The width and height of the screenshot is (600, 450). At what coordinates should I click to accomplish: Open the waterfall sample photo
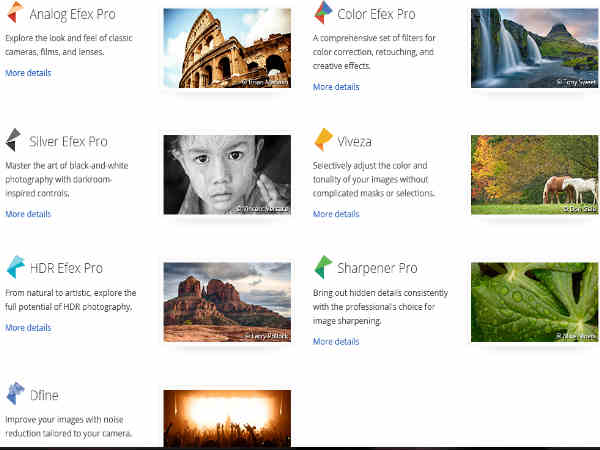pyautogui.click(x=534, y=48)
